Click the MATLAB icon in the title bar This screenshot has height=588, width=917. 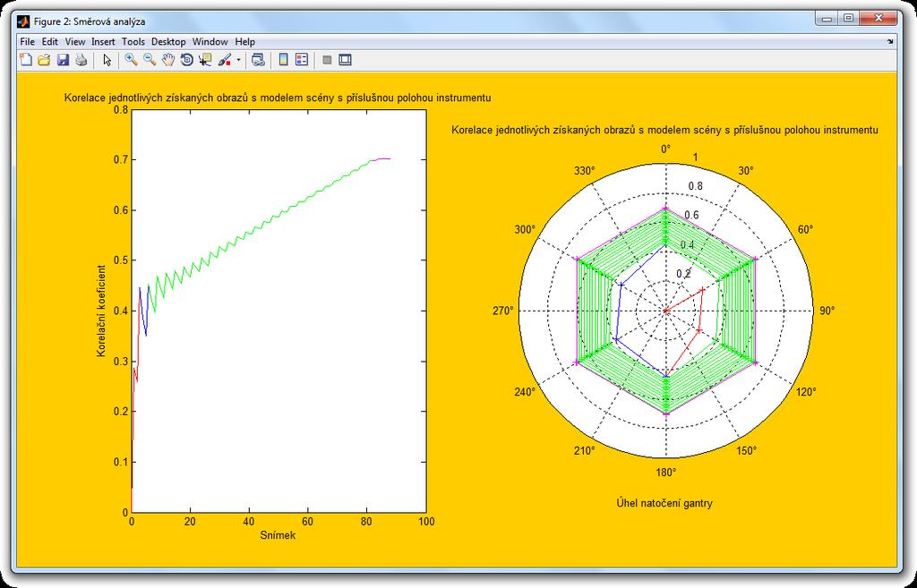pos(22,21)
